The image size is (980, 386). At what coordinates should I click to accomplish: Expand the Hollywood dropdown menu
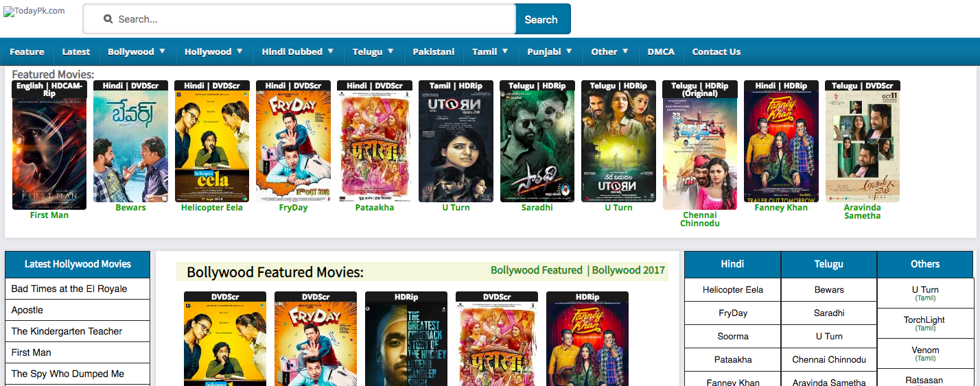[213, 51]
